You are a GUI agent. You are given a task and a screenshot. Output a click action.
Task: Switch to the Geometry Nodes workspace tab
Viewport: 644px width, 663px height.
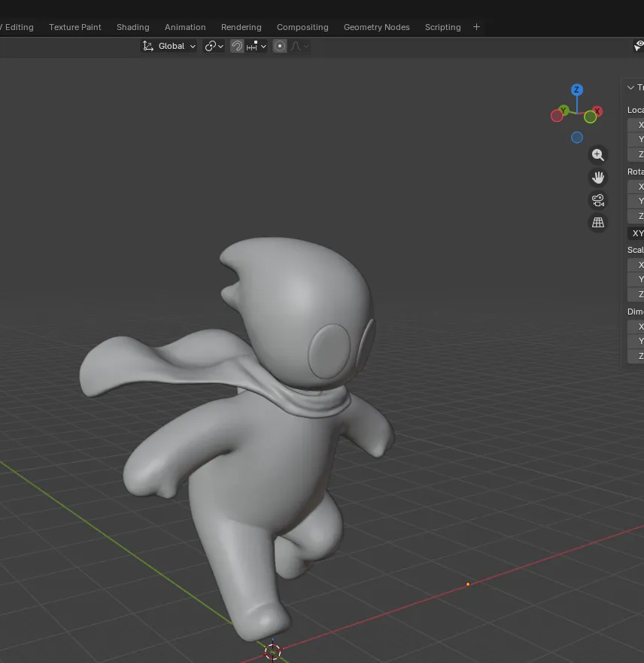376,27
